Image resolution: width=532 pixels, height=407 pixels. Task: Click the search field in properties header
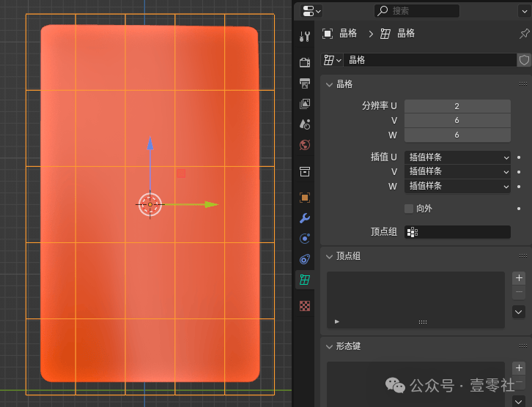pyautogui.click(x=417, y=11)
